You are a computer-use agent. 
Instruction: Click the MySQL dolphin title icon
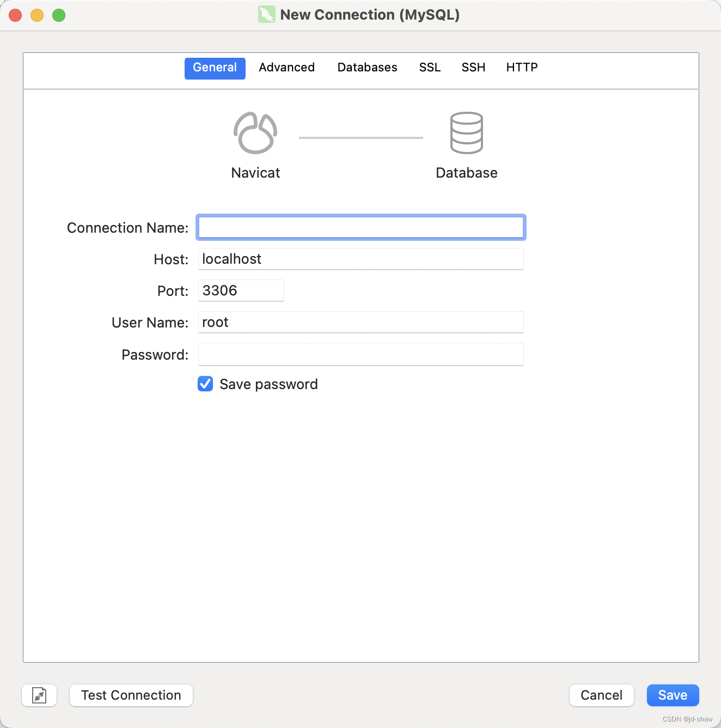[x=266, y=15]
